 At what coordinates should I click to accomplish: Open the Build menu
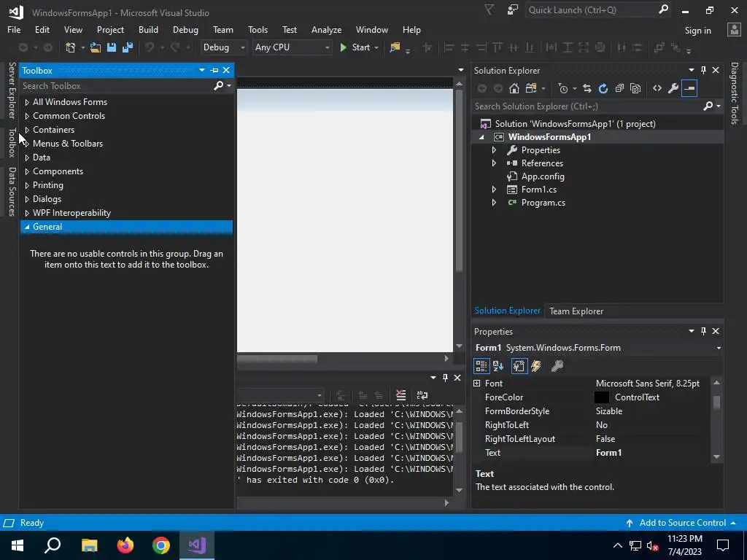(x=148, y=29)
